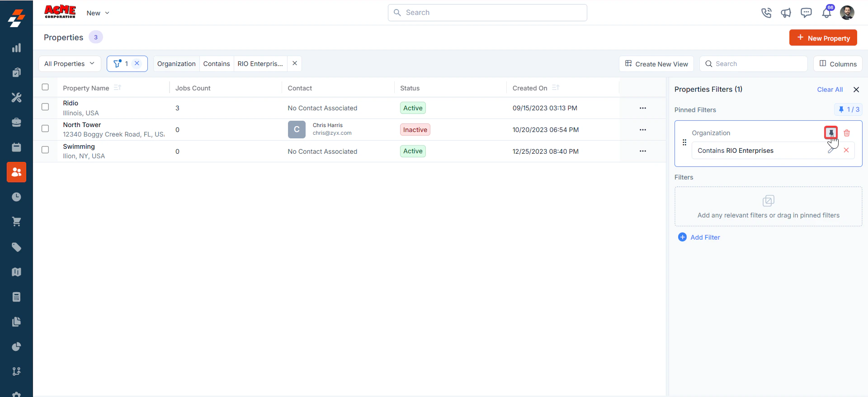Sort by Created On column

556,88
